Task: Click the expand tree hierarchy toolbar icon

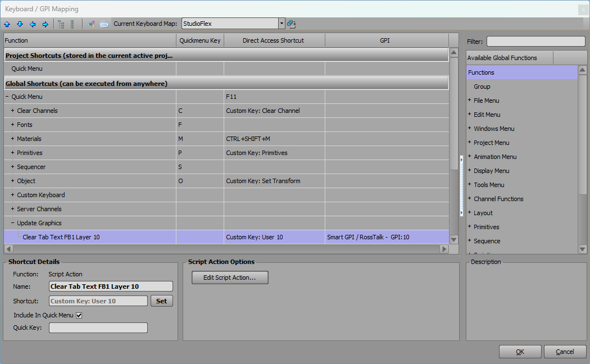Action: click(61, 24)
